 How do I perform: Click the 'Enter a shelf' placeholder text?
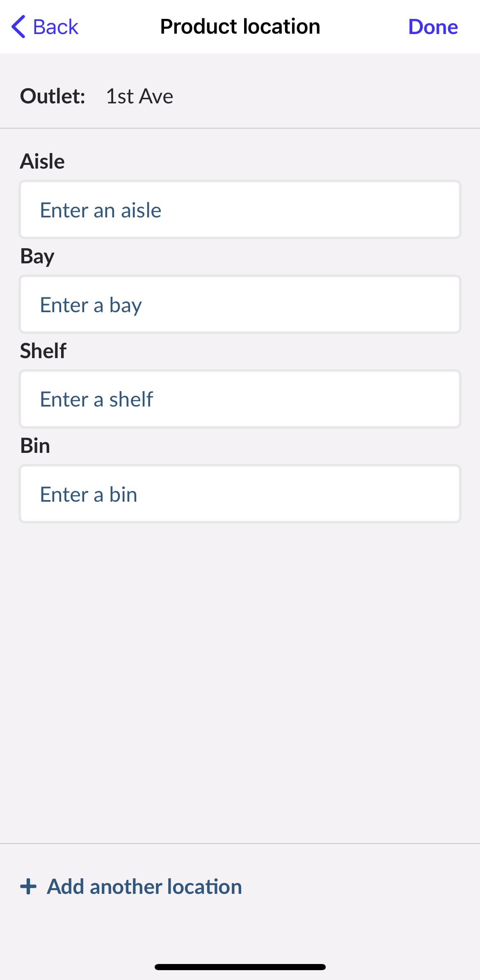tap(96, 400)
